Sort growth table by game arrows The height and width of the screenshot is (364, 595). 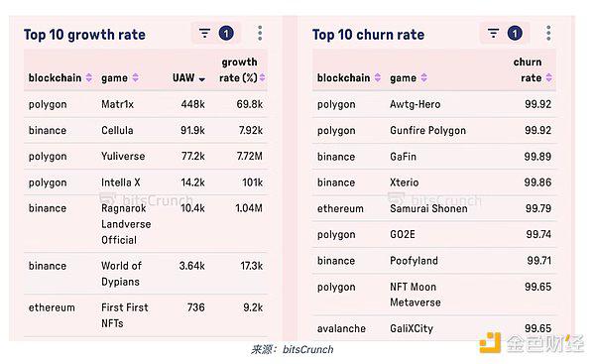pyautogui.click(x=136, y=77)
